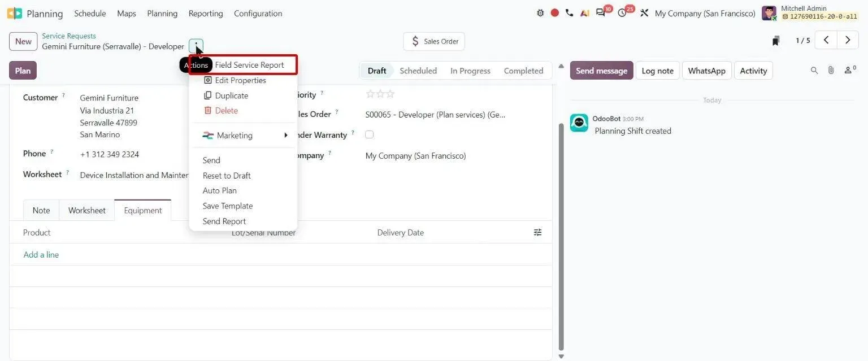Screen dimensions: 868x361
Task: Set status to Completed
Action: click(x=523, y=71)
